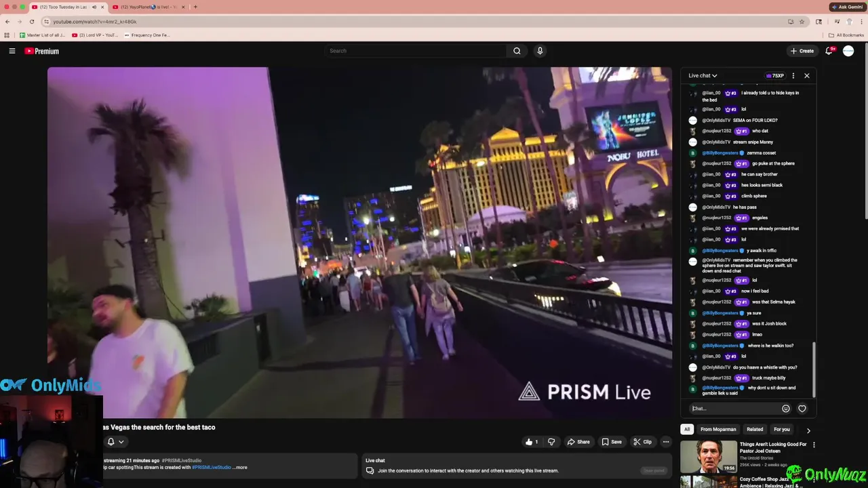Click chat message 'truck maybe billy'
The width and height of the screenshot is (868, 488).
769,378
